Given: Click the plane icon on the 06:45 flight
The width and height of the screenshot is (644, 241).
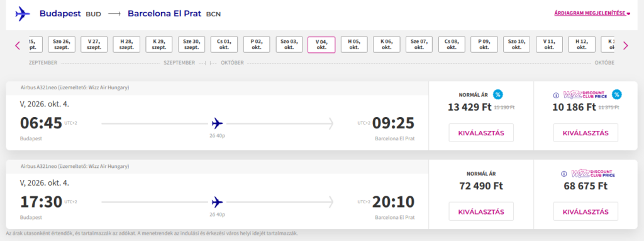Looking at the screenshot, I should 217,123.
